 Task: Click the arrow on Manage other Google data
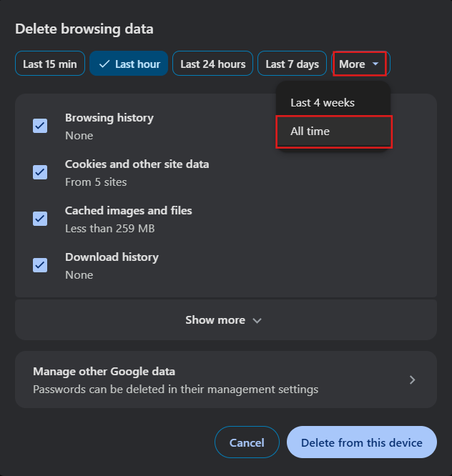[412, 380]
